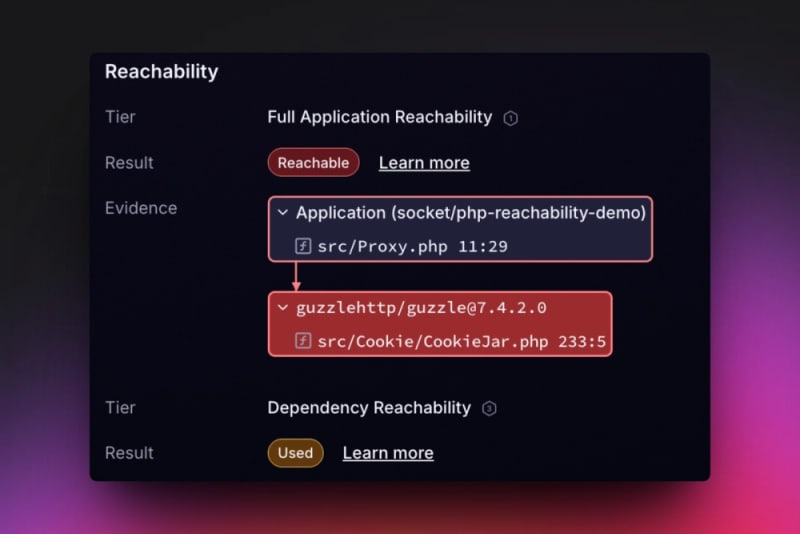
Task: Click the tier 1 hexagon info icon
Action: click(510, 118)
